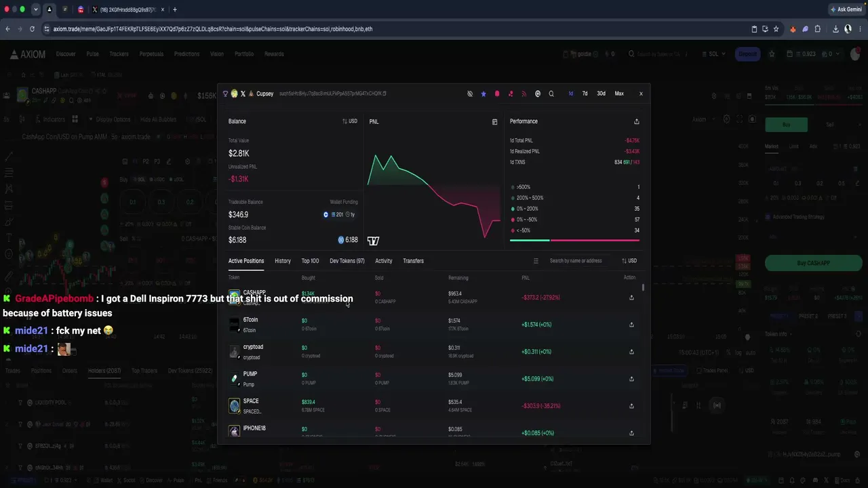Select the Max time range

tap(619, 94)
